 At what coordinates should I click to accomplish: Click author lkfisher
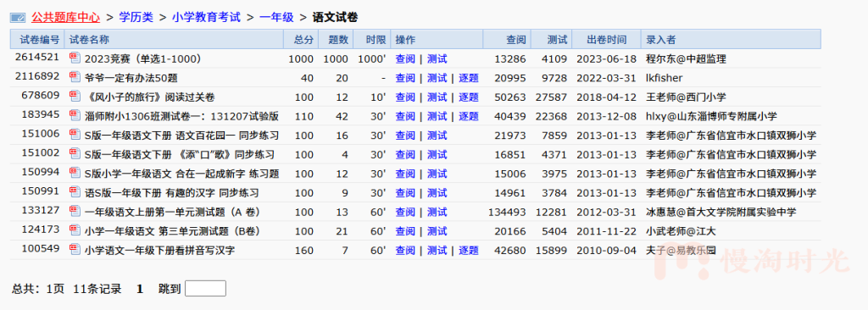(x=665, y=78)
